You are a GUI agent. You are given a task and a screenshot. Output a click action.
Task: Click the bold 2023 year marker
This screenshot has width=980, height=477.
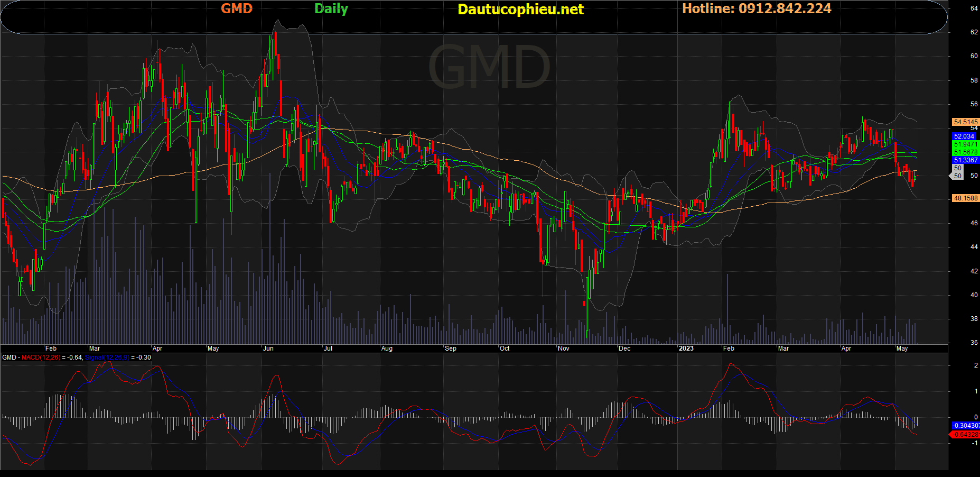click(x=686, y=348)
